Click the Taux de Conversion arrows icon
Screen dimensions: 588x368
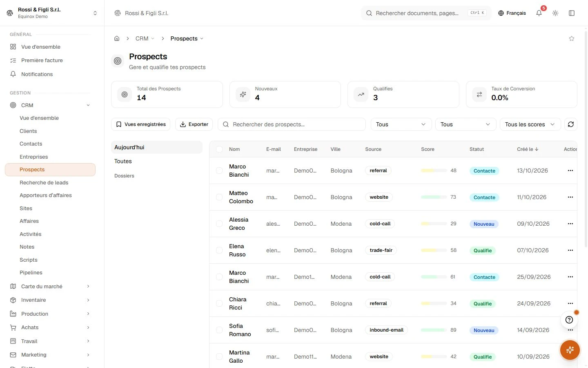[479, 94]
